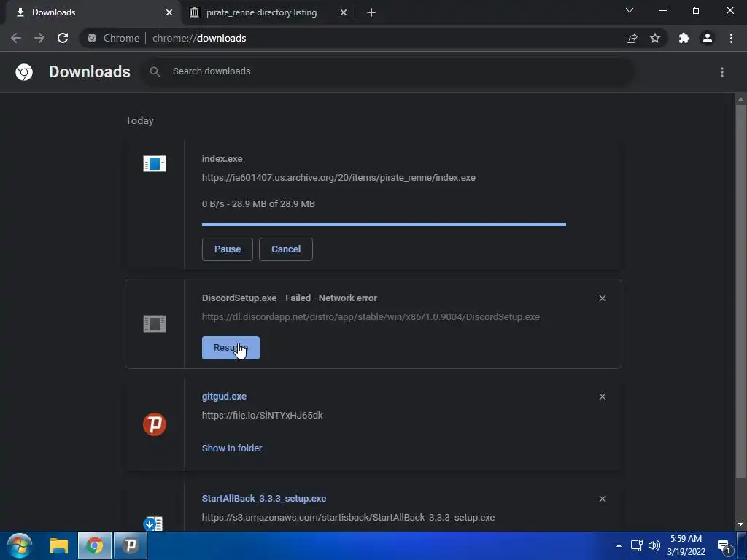This screenshot has height=560, width=747.
Task: Click the page vertical scrollbar thumb
Action: pyautogui.click(x=740, y=292)
